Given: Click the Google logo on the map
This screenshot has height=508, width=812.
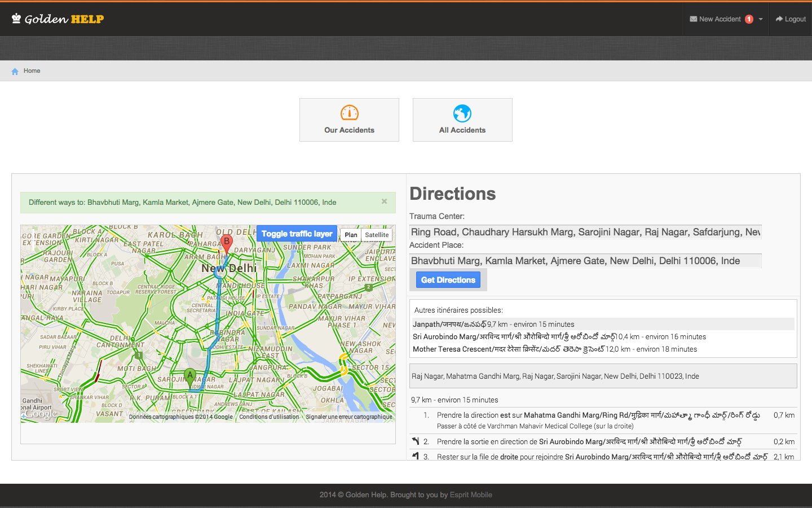Looking at the screenshot, I should pos(41,414).
